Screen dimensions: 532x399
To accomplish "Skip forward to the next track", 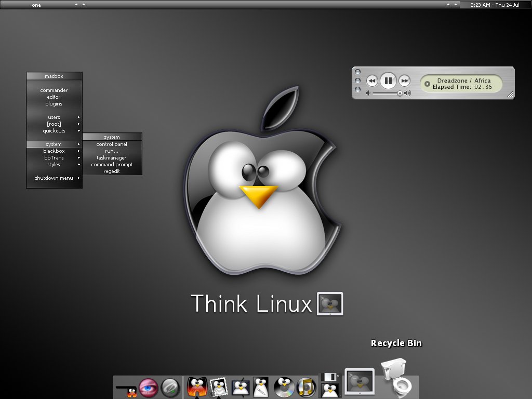I will click(x=404, y=81).
